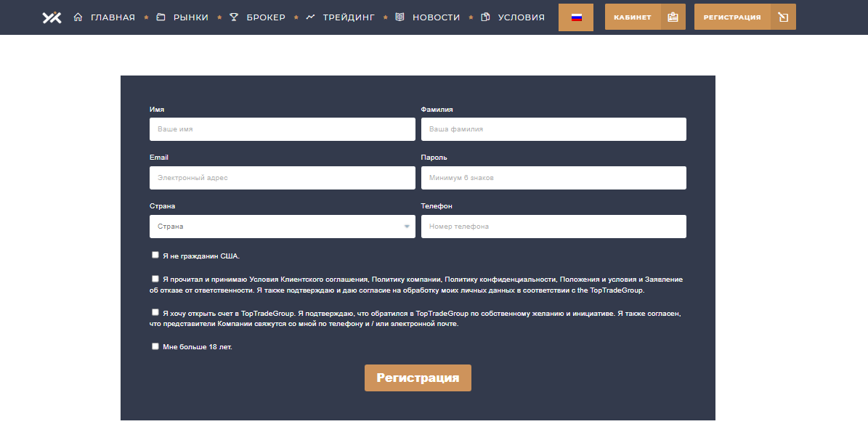The height and width of the screenshot is (440, 868).
Task: Click the arrow icon on header РЕГИСТРАЦИЯ
Action: [x=783, y=17]
